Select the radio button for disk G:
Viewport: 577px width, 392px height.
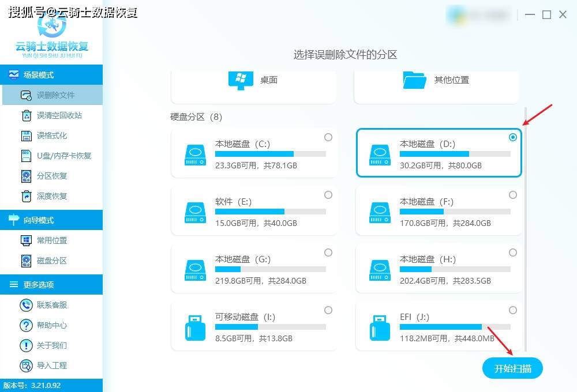coord(328,252)
